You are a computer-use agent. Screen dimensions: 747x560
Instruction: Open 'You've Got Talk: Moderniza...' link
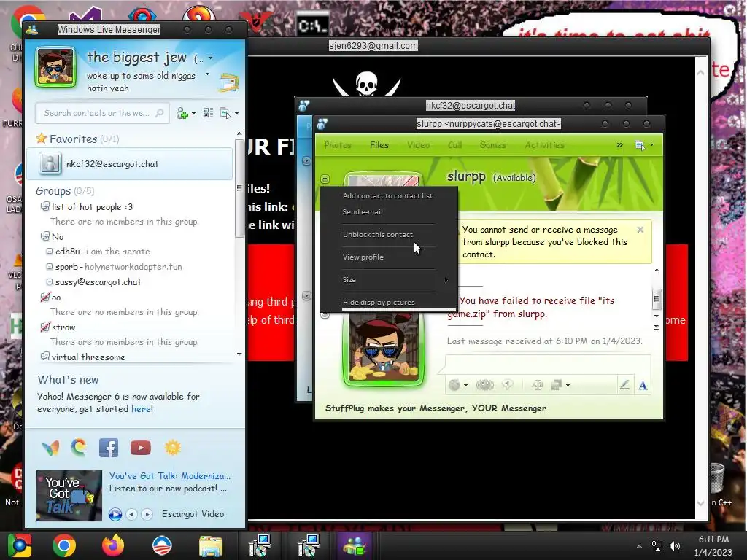[x=169, y=475]
